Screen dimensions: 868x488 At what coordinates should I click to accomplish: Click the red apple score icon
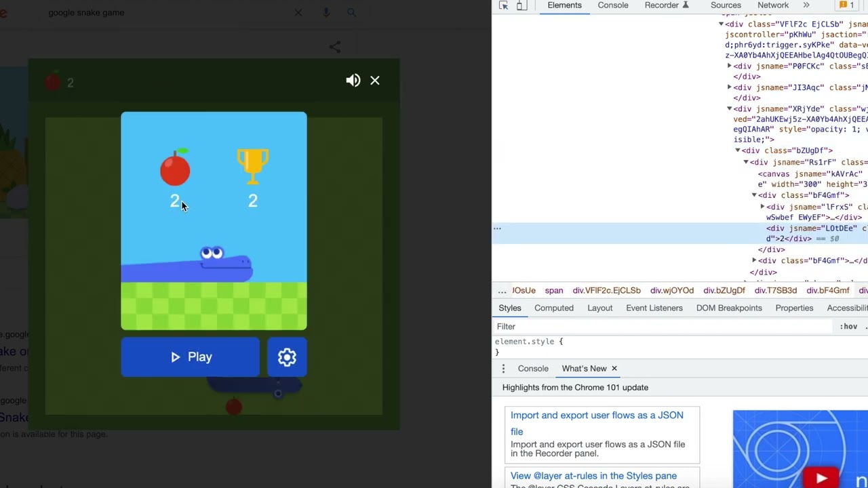(x=175, y=167)
